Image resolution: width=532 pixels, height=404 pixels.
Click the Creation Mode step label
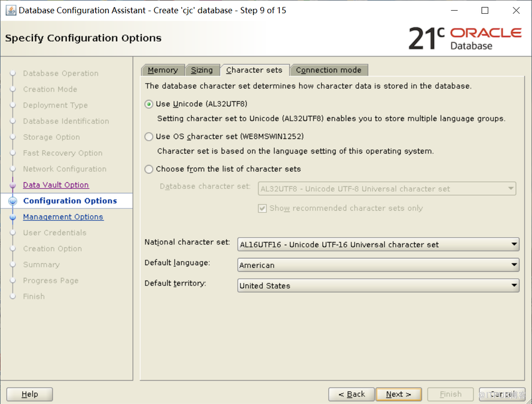pos(50,89)
